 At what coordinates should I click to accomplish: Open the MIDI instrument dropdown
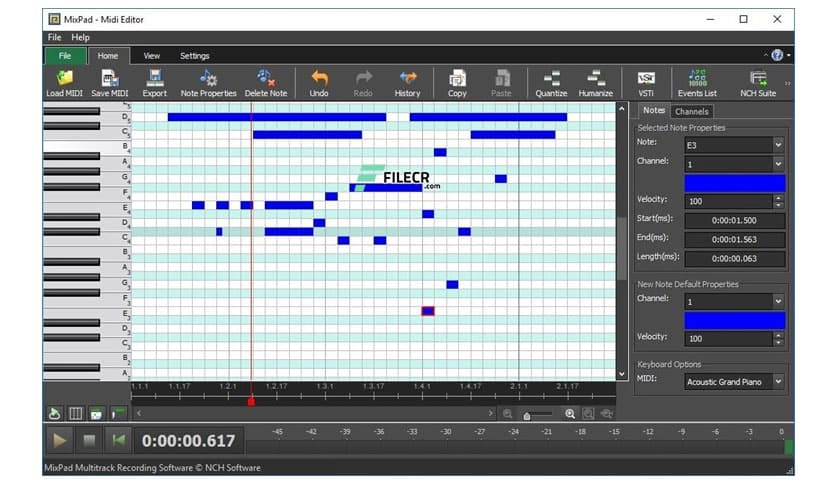coord(778,382)
